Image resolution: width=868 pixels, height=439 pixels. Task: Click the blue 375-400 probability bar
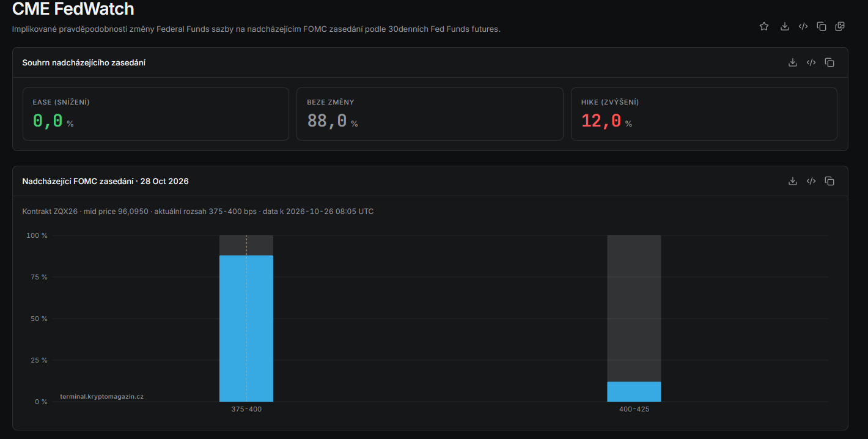pyautogui.click(x=246, y=328)
